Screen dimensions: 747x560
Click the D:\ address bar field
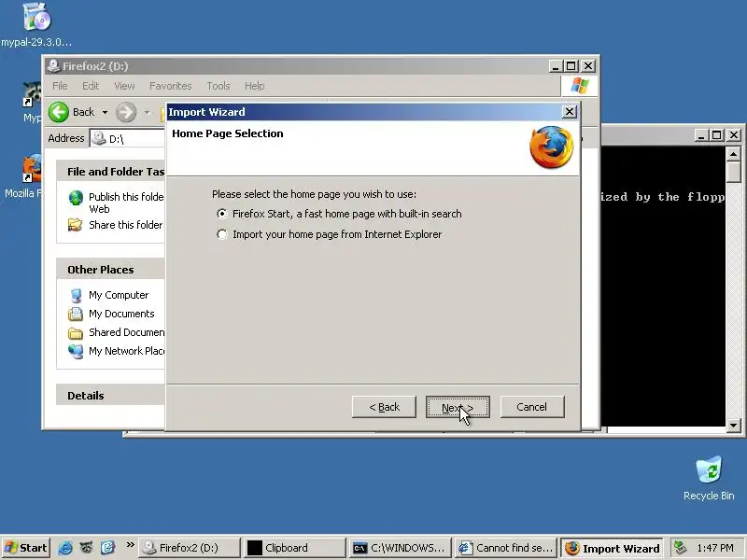(129, 138)
